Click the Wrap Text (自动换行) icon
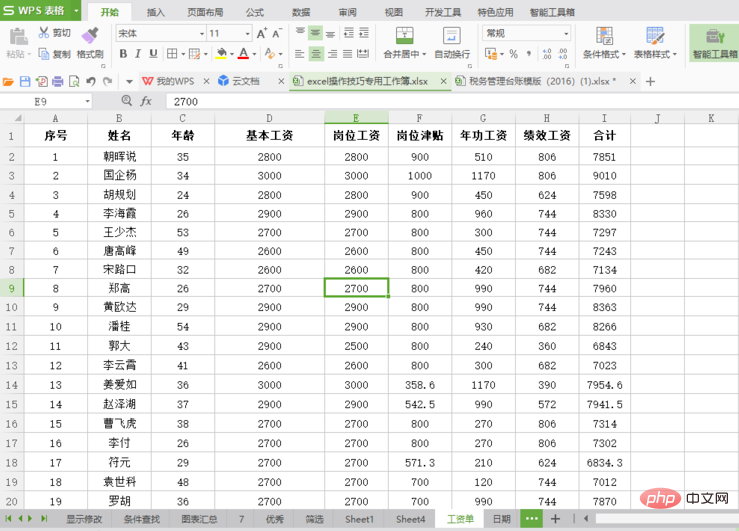 tap(452, 36)
